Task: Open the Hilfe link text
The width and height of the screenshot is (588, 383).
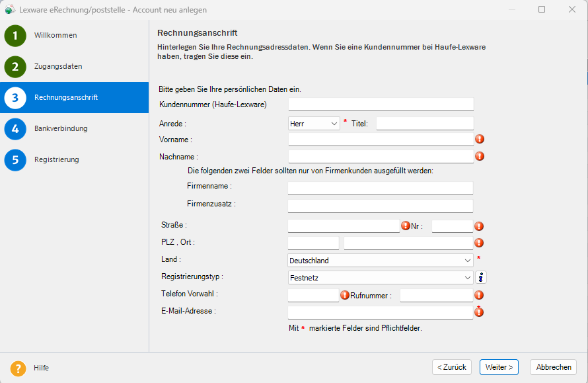Action: point(41,368)
